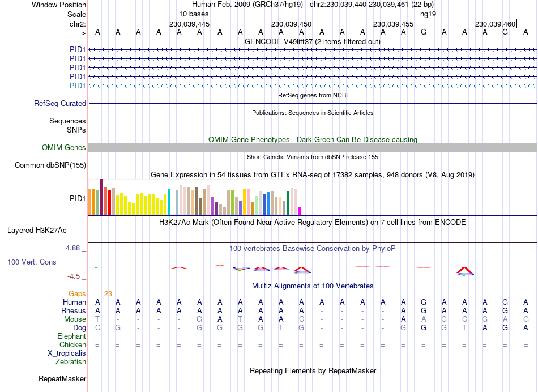Click the Window Position track label
538x392 pixels.
[x=59, y=5]
